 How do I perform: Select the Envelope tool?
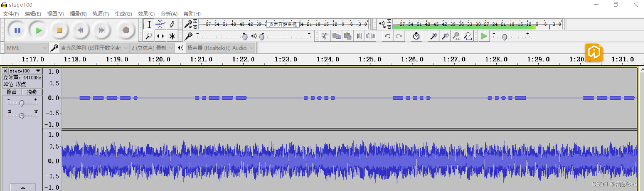coord(160,24)
